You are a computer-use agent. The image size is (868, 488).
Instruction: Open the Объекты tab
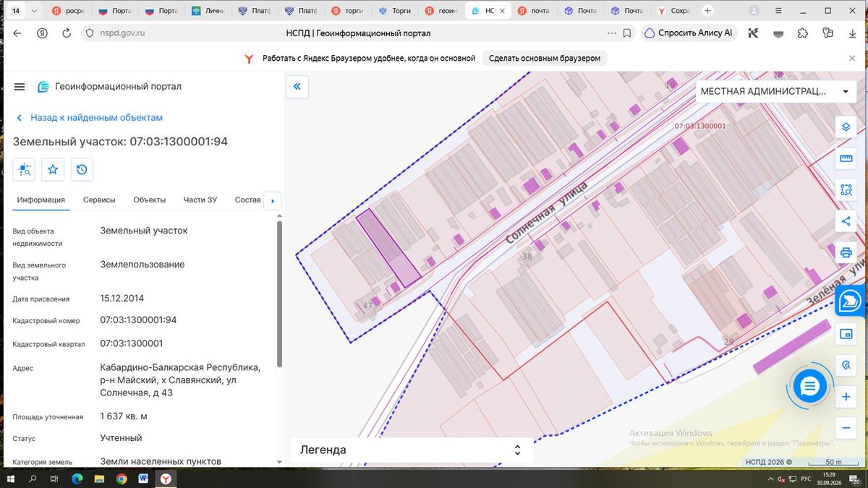(150, 200)
